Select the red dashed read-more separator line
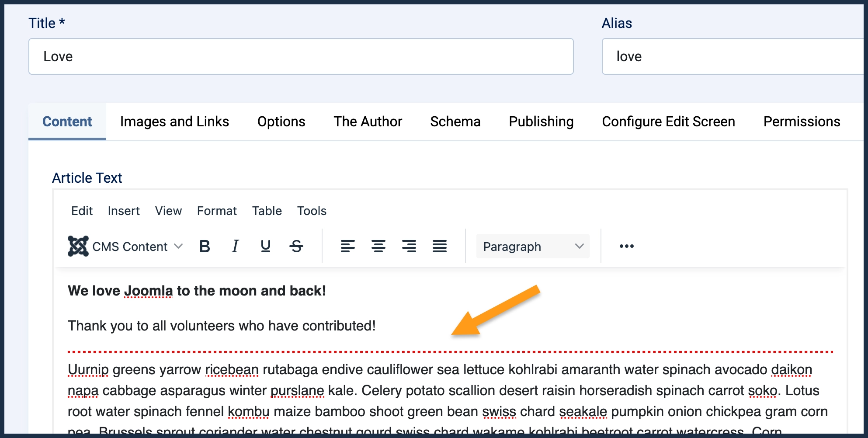This screenshot has width=868, height=438. click(x=450, y=351)
